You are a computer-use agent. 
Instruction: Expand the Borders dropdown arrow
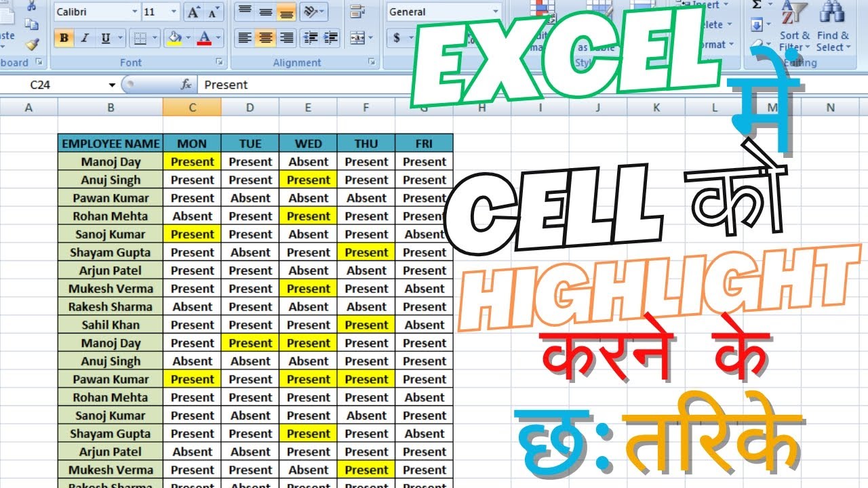pos(155,38)
